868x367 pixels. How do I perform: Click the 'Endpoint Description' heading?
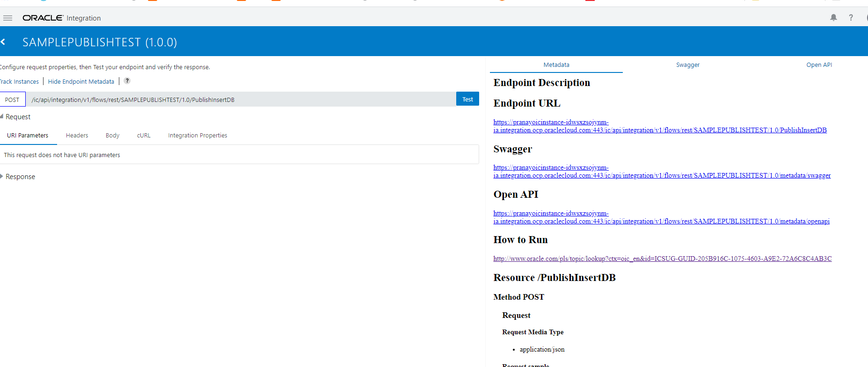coord(541,83)
